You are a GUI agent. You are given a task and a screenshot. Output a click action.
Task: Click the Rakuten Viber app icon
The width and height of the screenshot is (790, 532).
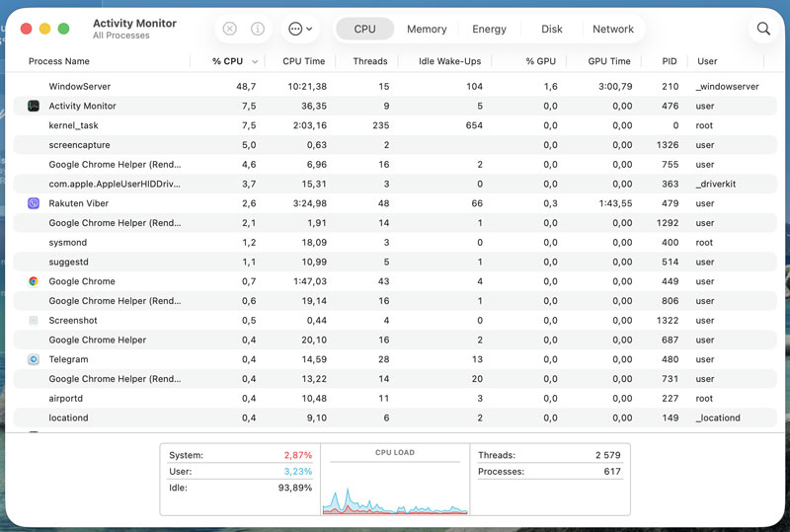(x=34, y=203)
